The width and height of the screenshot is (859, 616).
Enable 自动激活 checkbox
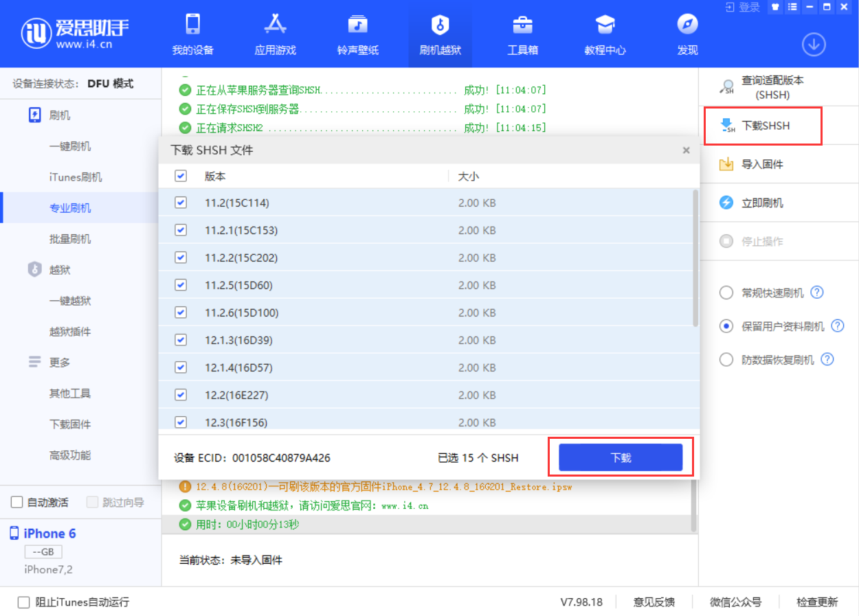coord(17,503)
